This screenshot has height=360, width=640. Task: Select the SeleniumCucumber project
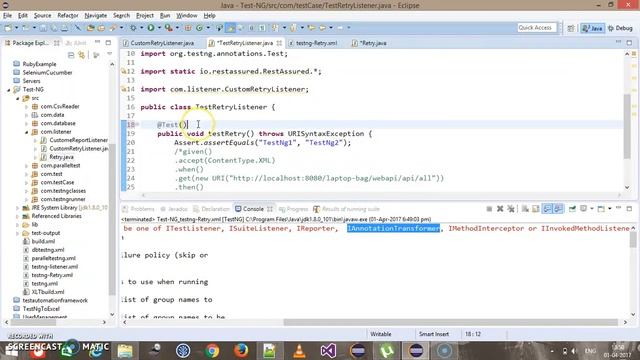coord(47,73)
